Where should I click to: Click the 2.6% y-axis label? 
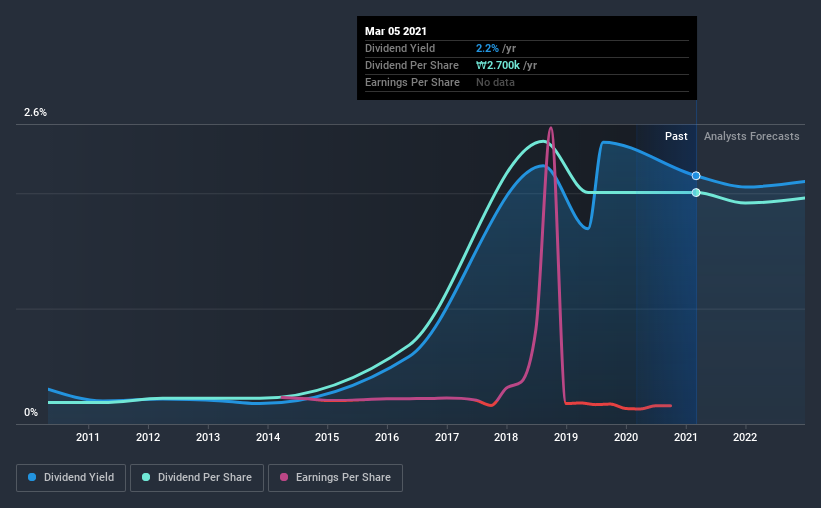(x=36, y=113)
